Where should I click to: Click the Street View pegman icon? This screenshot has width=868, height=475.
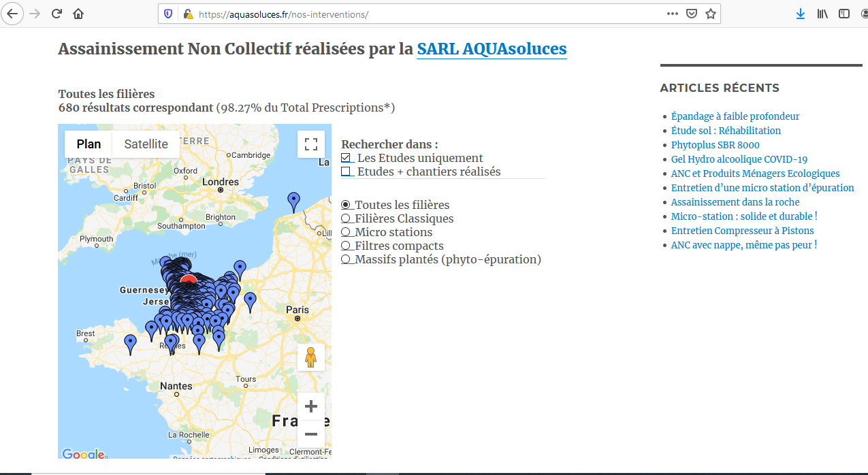(x=311, y=357)
